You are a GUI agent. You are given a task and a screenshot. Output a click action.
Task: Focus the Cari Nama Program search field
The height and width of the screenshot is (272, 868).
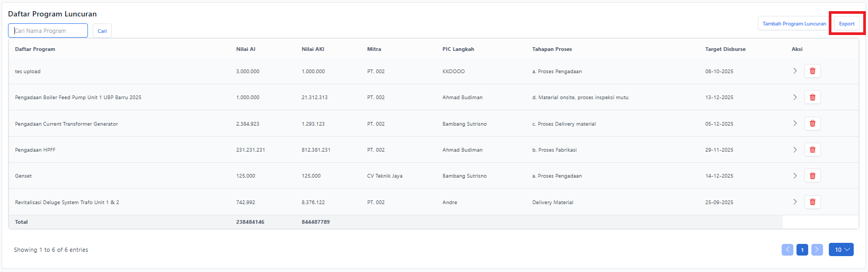click(x=48, y=31)
